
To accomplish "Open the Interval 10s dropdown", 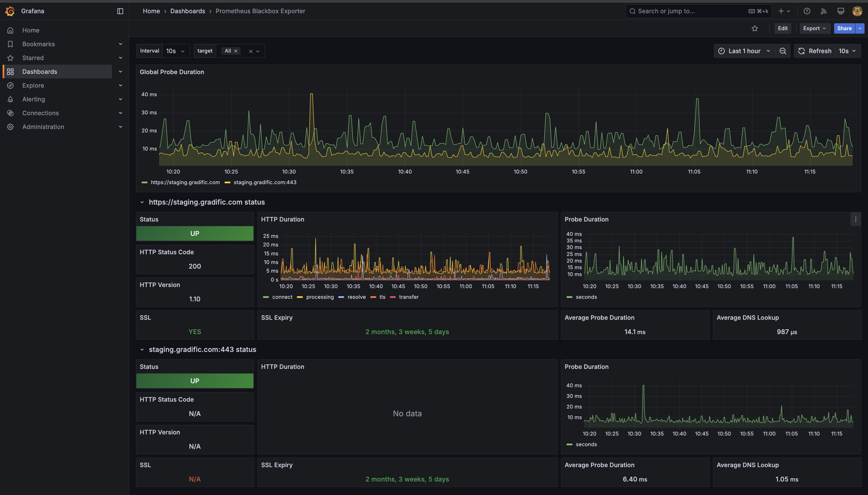I will 176,51.
